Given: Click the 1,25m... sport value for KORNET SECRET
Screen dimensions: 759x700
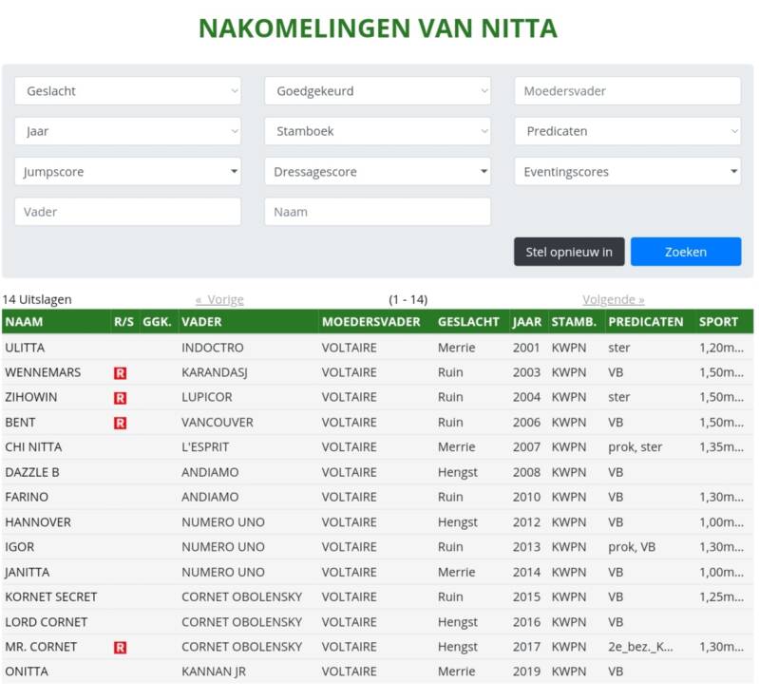Looking at the screenshot, I should click(721, 596).
